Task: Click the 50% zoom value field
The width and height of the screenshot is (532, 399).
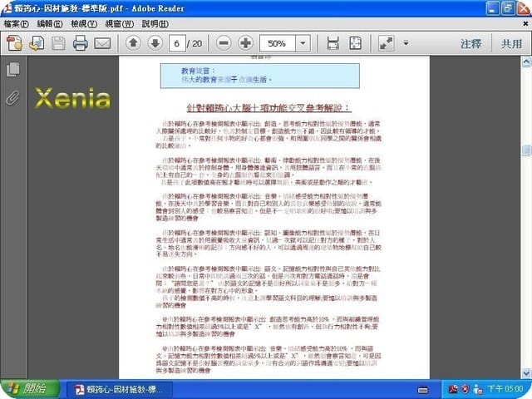Action: (x=277, y=43)
